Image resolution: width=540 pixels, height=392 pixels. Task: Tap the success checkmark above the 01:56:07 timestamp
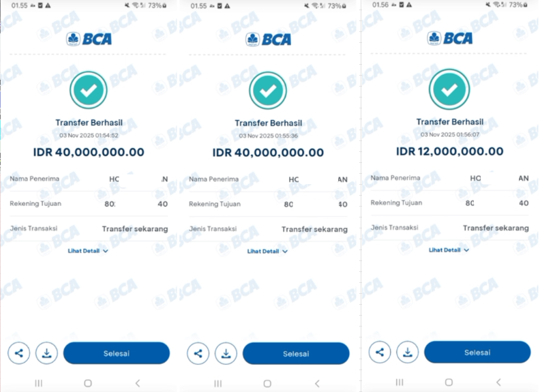pyautogui.click(x=449, y=89)
